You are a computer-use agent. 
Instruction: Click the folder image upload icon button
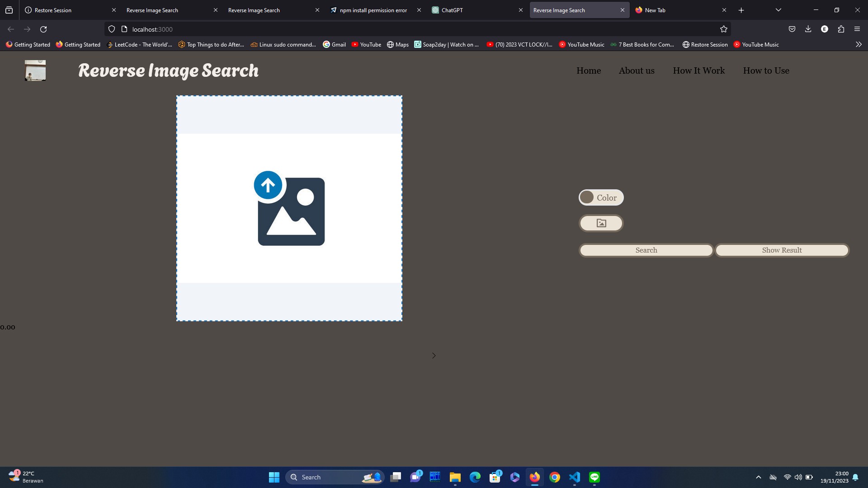(x=601, y=223)
